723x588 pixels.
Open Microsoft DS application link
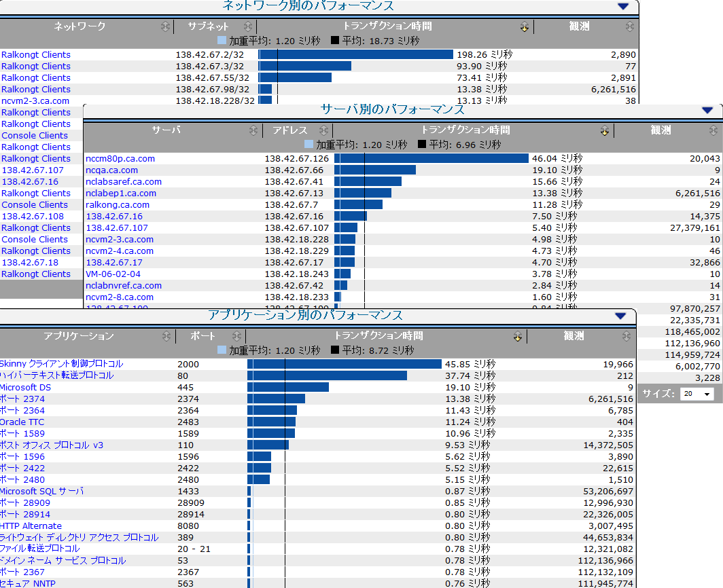point(25,387)
